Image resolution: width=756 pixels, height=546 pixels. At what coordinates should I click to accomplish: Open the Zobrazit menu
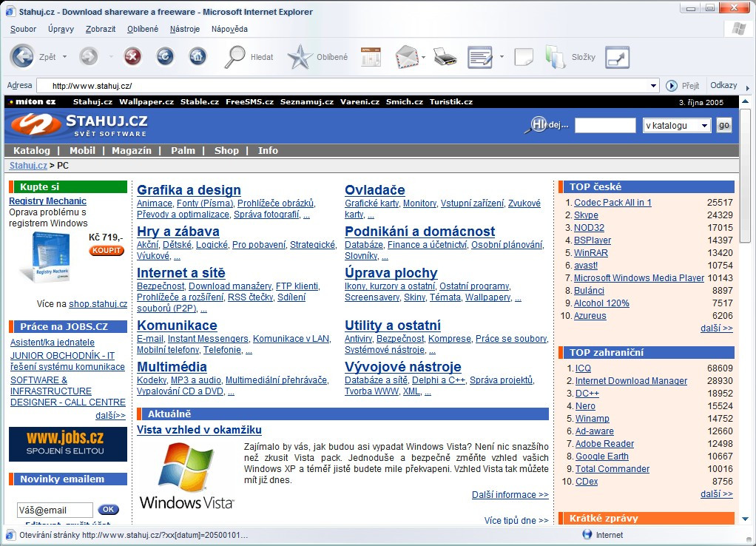click(101, 29)
